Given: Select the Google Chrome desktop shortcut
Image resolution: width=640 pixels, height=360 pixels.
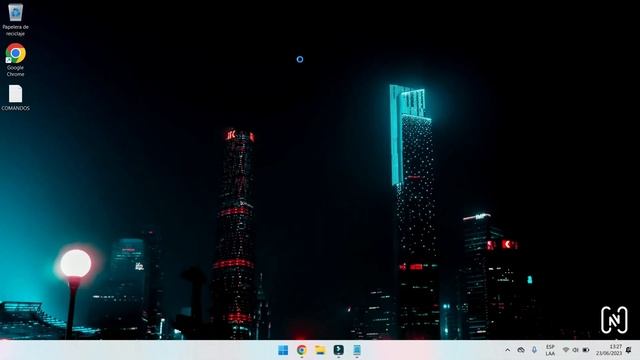Looking at the screenshot, I should (16, 60).
